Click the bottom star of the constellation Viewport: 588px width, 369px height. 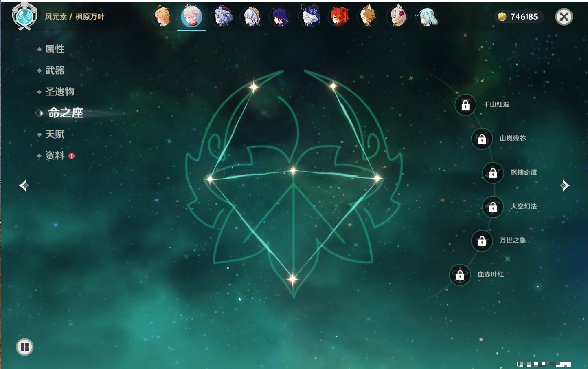click(292, 279)
